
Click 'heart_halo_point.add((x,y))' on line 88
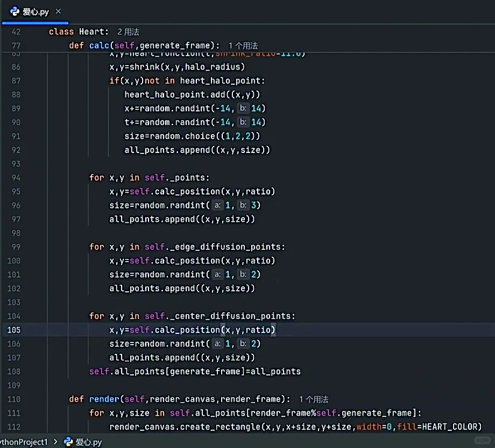[192, 94]
